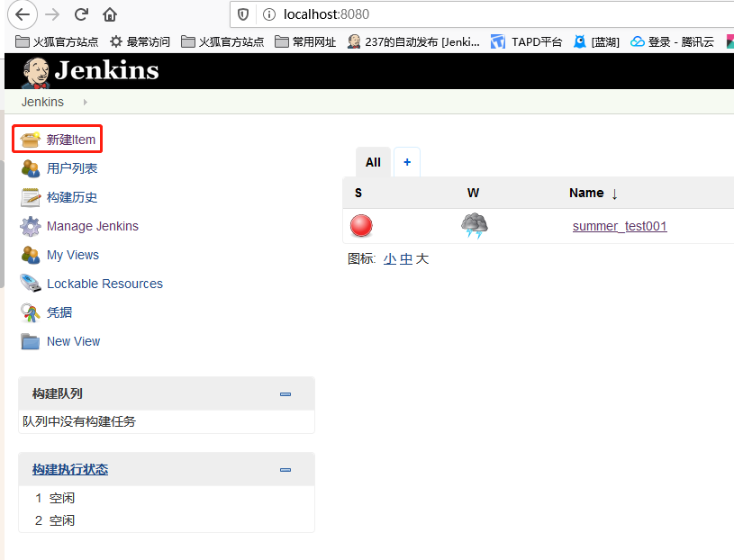Screen dimensions: 734x560
Task: Open the second 火狐官方站点 bookmark folder
Action: click(222, 42)
